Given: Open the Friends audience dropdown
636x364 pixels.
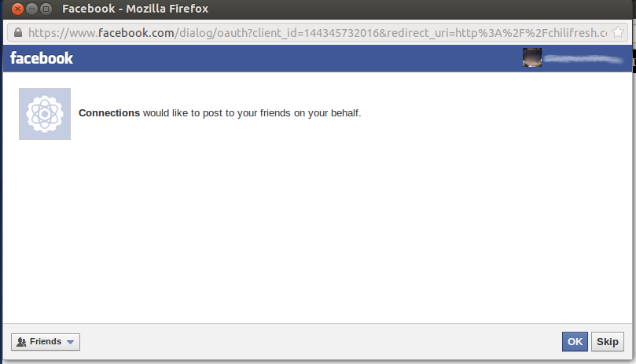Looking at the screenshot, I should pyautogui.click(x=46, y=342).
